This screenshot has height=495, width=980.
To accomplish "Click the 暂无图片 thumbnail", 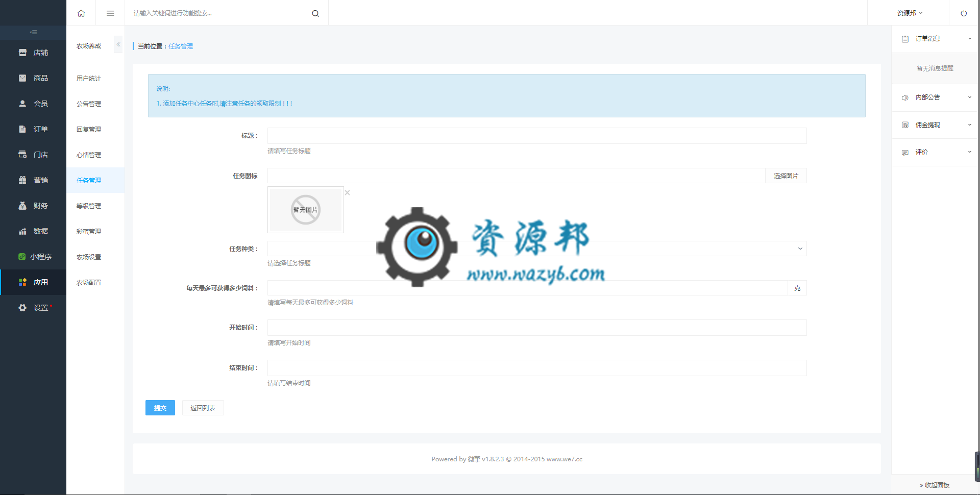I will (x=306, y=210).
